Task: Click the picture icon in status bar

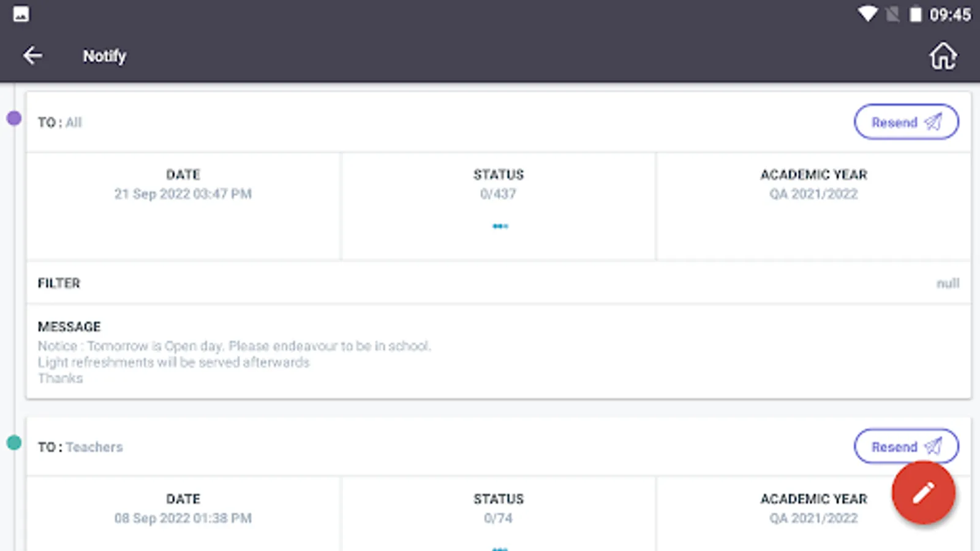Action: pos(21,14)
